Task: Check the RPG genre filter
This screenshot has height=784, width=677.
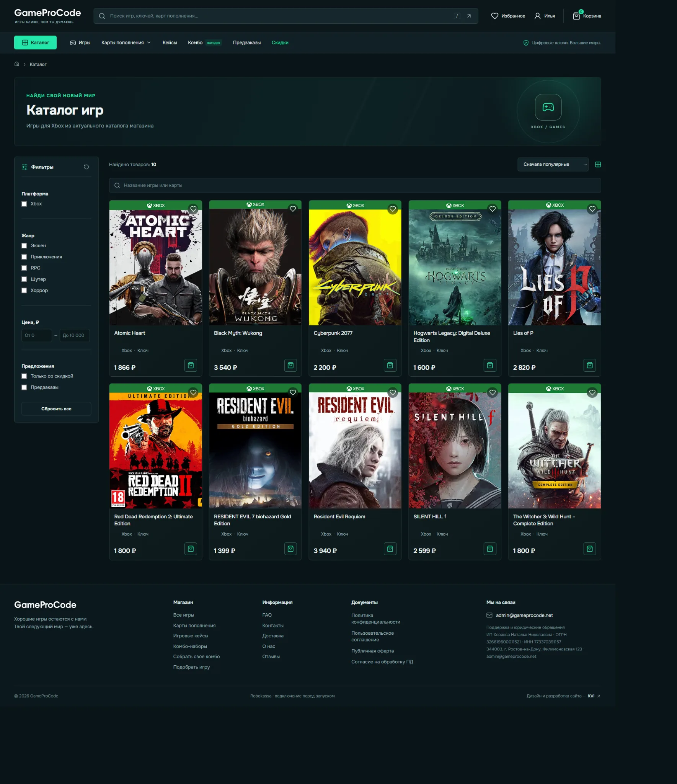Action: [x=24, y=268]
